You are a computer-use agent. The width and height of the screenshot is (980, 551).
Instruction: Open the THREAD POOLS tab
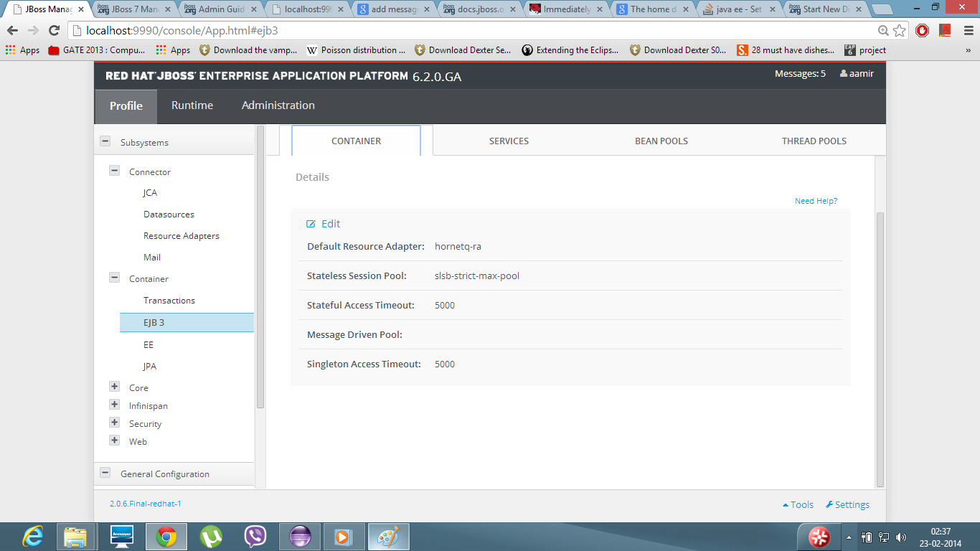[x=814, y=141]
